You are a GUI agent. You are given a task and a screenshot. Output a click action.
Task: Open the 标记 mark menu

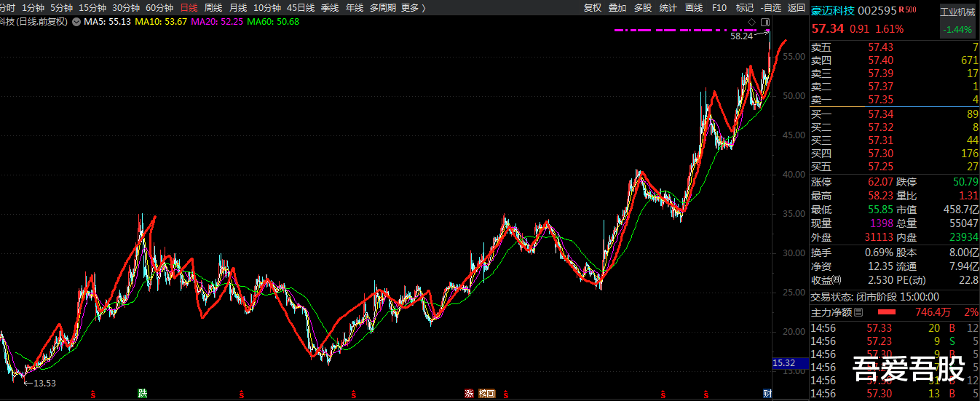pos(744,7)
